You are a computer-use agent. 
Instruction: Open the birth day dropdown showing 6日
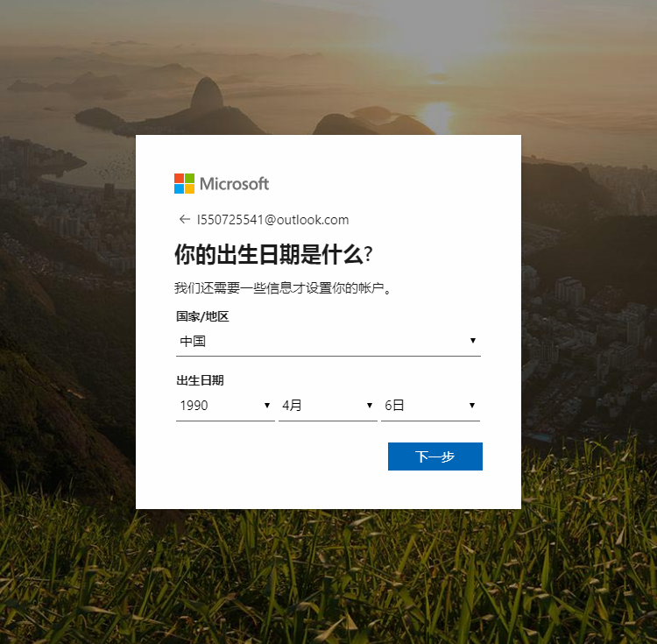[430, 406]
